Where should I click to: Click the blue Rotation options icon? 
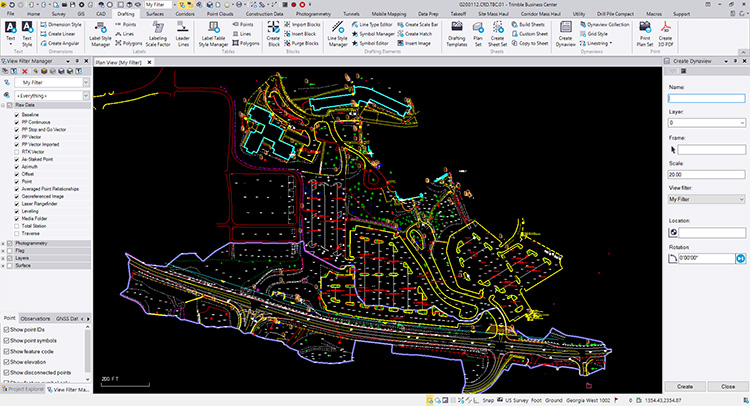coord(740,258)
